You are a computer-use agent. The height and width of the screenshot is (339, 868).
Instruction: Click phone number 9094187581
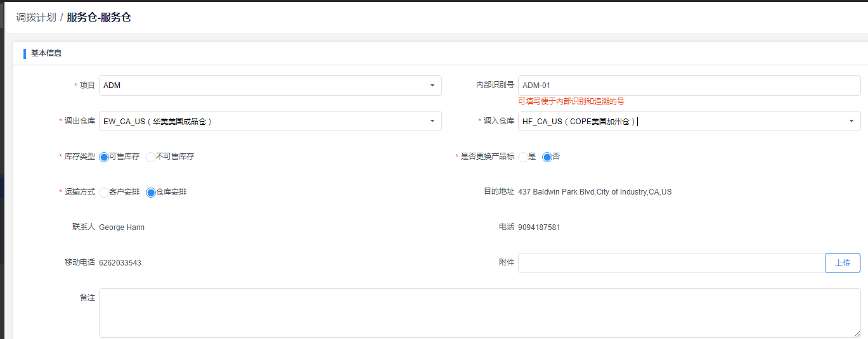[539, 227]
